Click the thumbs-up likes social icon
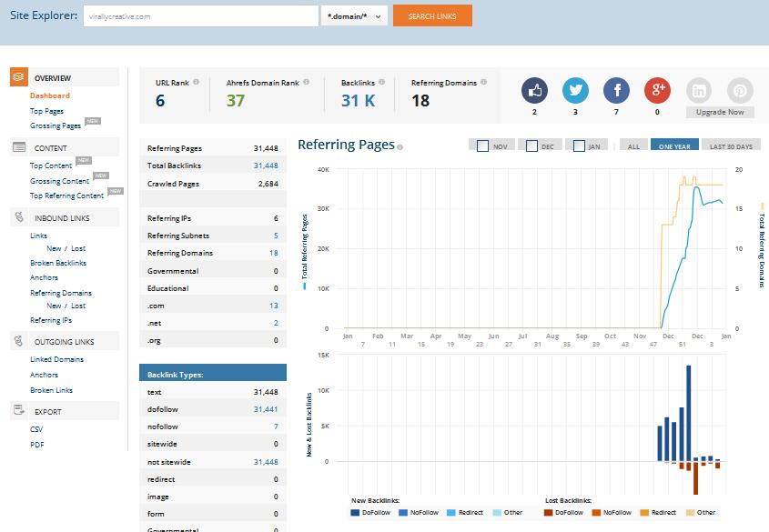 pos(534,90)
